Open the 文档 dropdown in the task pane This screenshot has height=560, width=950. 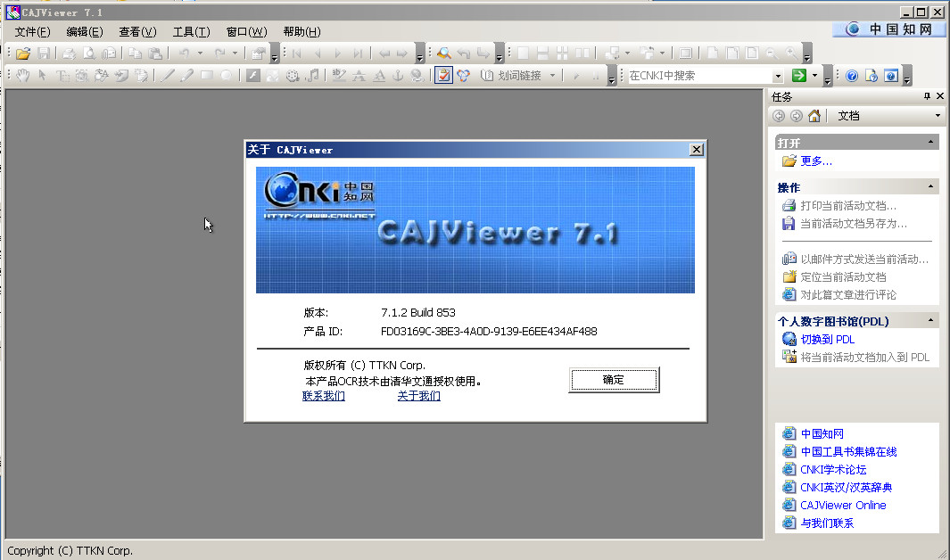pos(937,115)
